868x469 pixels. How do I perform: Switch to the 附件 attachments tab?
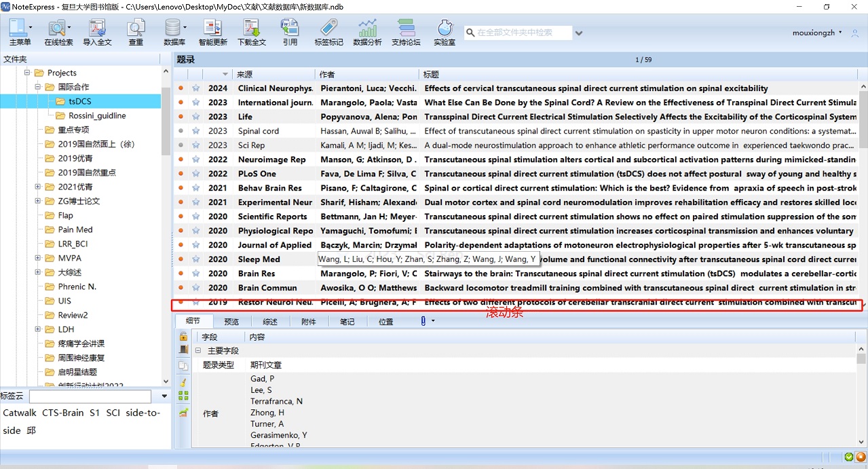309,322
